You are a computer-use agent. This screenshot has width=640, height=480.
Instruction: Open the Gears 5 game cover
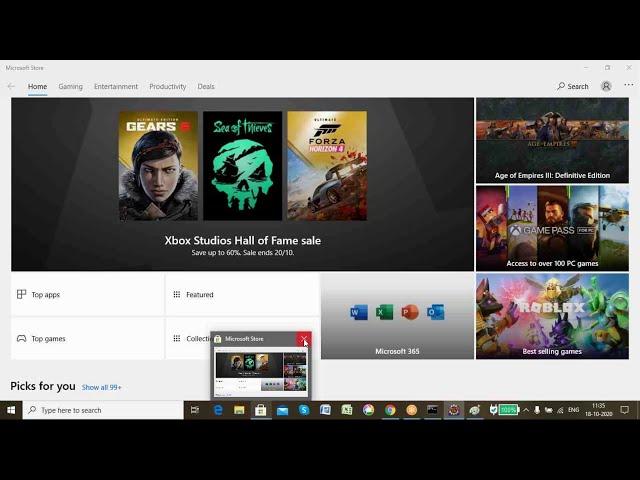pyautogui.click(x=158, y=166)
